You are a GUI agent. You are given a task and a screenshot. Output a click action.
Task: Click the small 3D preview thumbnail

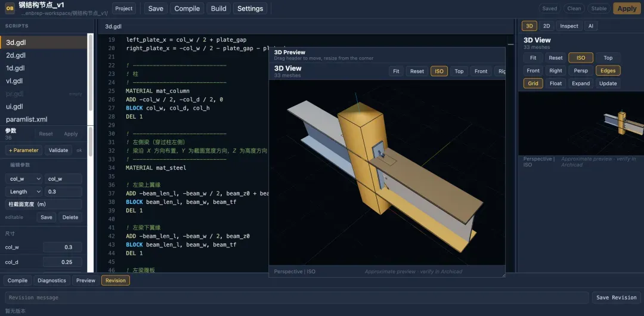tap(581, 123)
